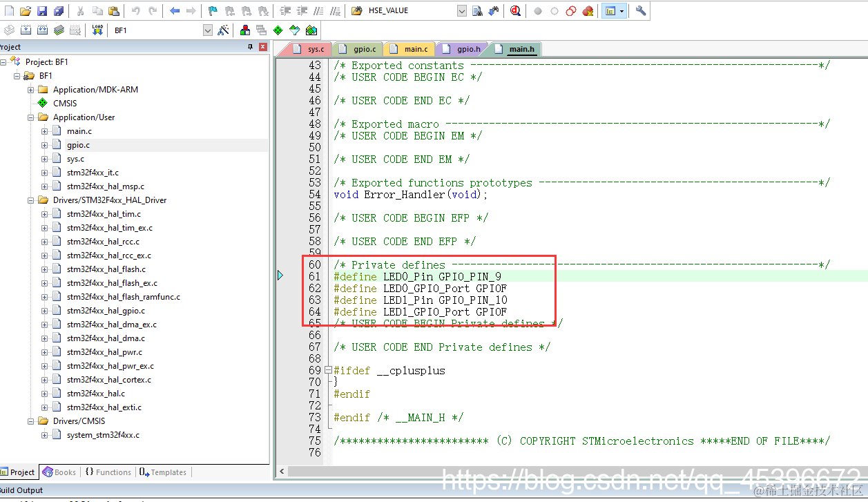Image resolution: width=868 pixels, height=502 pixels.
Task: Click left arrow of editor horizontal scrollbar
Action: coord(281,472)
